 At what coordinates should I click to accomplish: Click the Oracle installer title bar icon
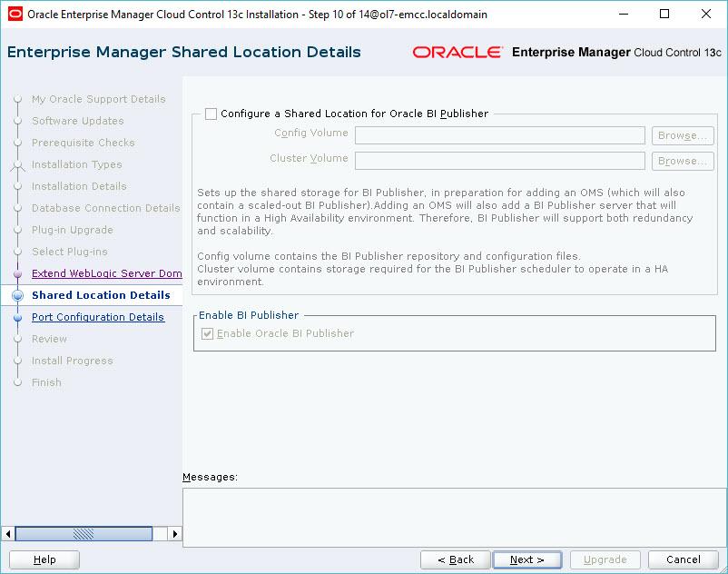pyautogui.click(x=15, y=14)
